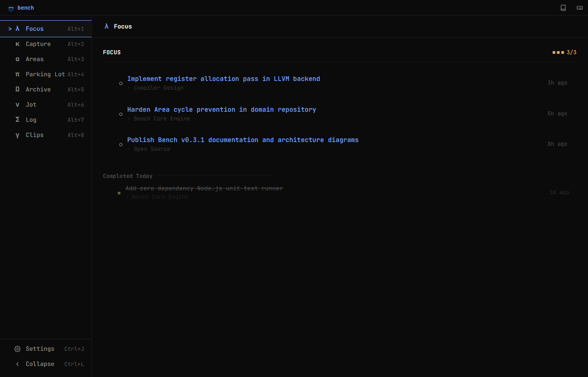The height and width of the screenshot is (377, 588).
Task: Open 'Implement register allocation pass in LLVM backend'
Action: coord(224,79)
